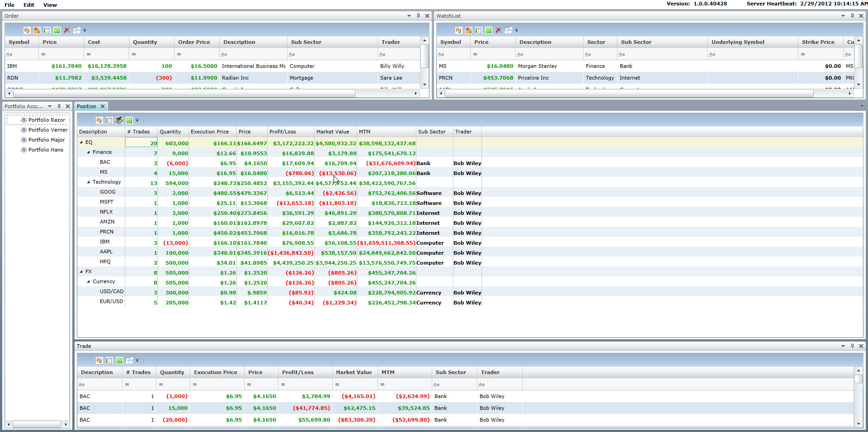The width and height of the screenshot is (868, 432).
Task: Close the Position tab
Action: point(103,106)
